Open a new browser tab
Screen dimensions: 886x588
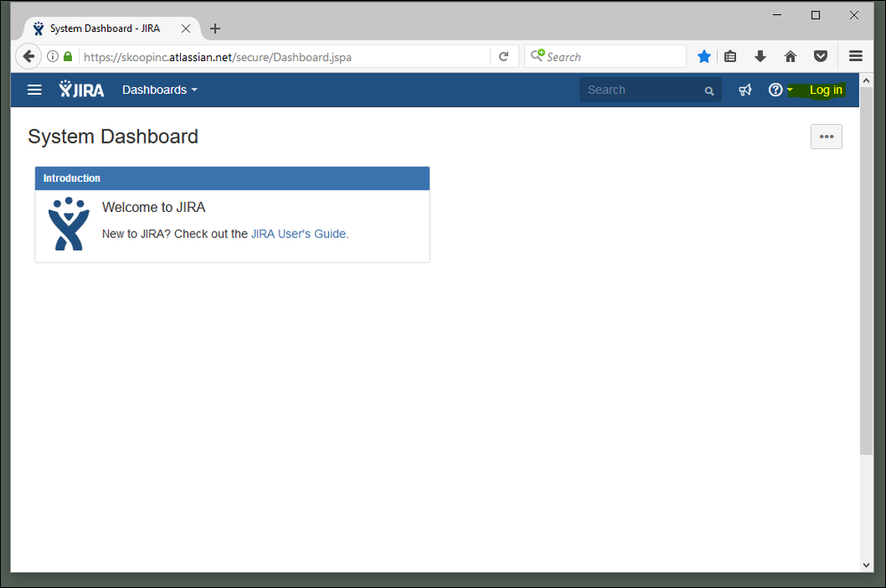point(216,28)
